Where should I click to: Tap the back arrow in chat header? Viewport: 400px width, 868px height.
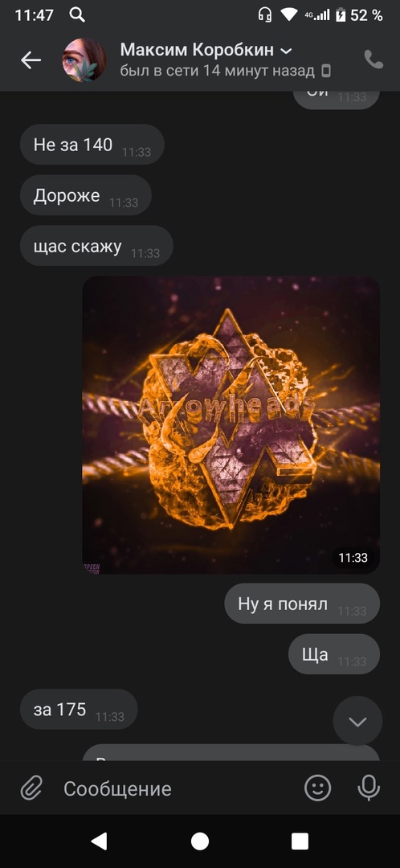click(31, 59)
